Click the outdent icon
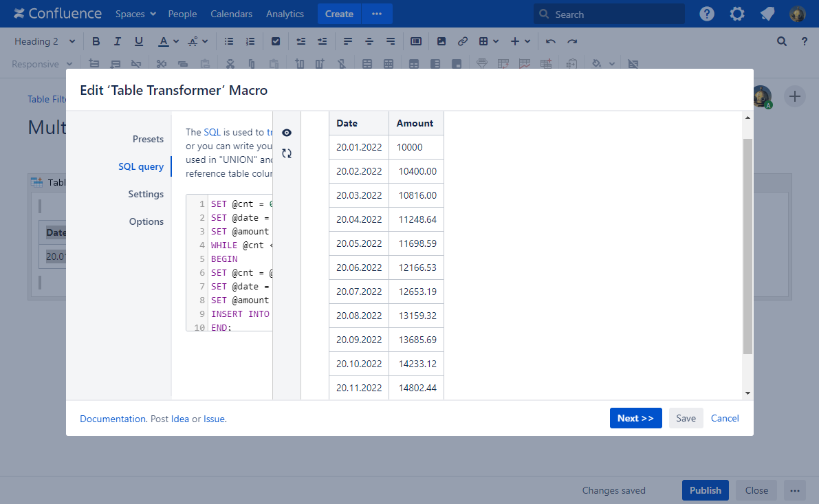The height and width of the screenshot is (504, 819). click(x=301, y=41)
